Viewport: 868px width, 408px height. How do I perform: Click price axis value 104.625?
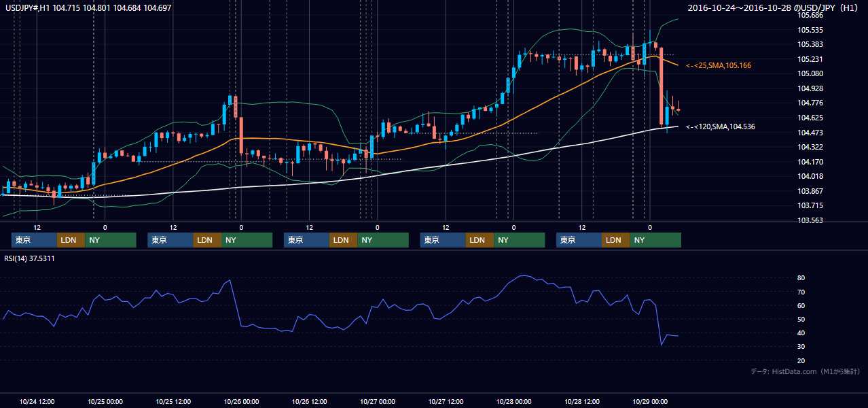click(x=811, y=118)
